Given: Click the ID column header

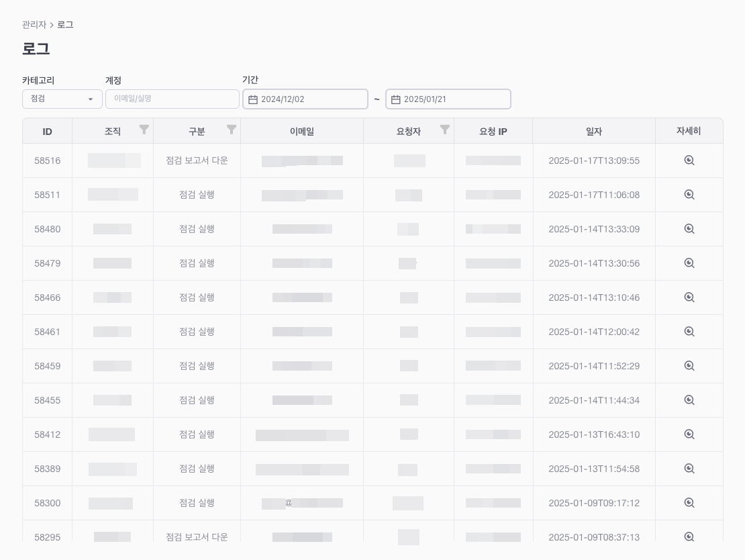Looking at the screenshot, I should [x=47, y=132].
